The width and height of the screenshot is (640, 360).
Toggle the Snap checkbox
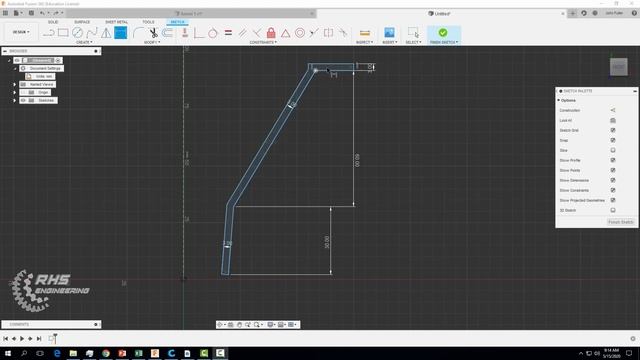tap(613, 140)
